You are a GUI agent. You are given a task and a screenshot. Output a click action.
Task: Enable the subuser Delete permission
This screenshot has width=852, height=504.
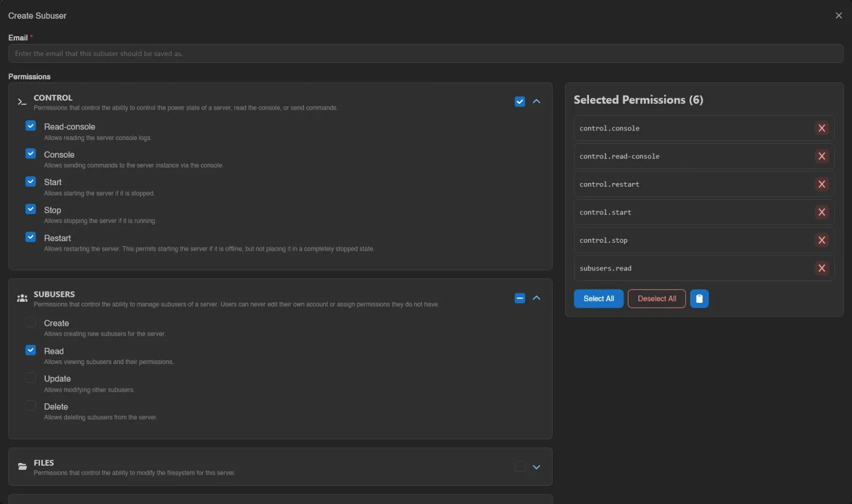(x=31, y=406)
